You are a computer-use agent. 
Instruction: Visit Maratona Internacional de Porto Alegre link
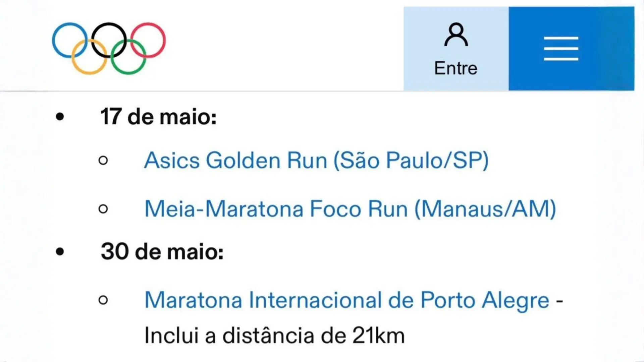point(347,300)
